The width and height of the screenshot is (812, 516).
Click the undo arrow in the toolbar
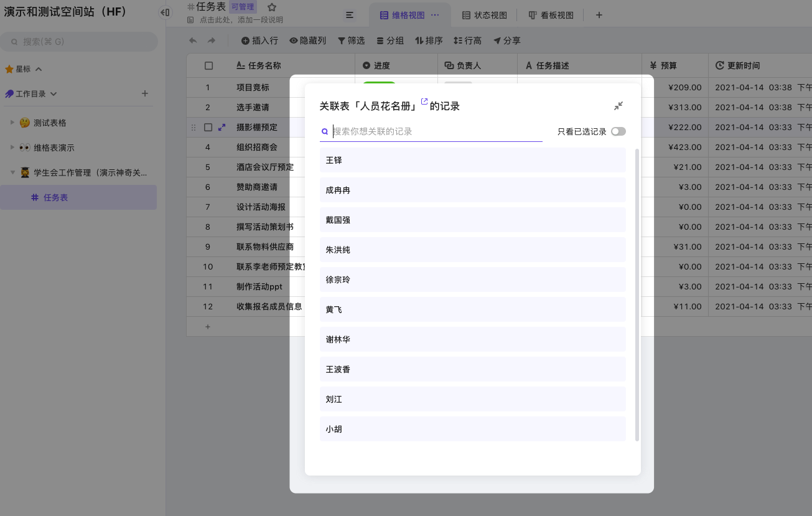pos(193,40)
